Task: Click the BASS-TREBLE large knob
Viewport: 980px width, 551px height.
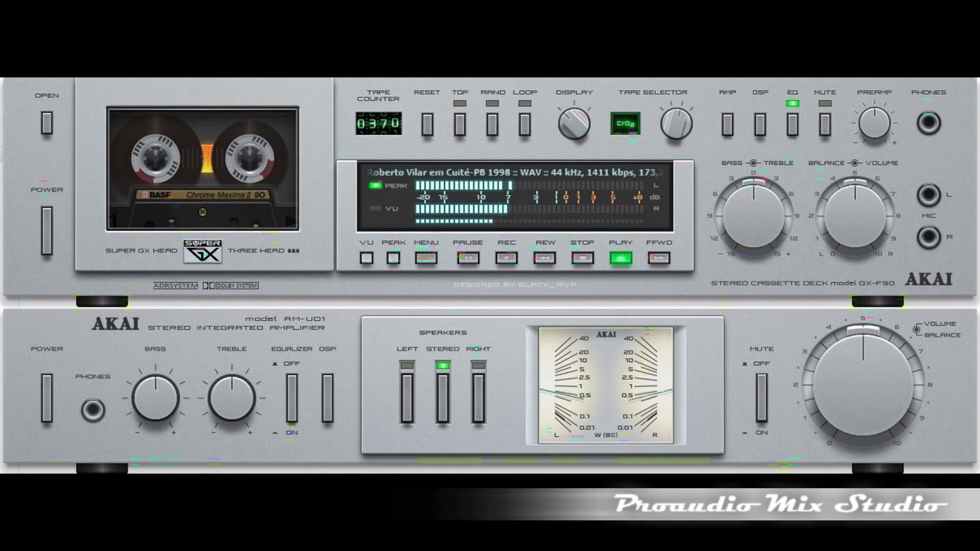Action: coord(753,215)
